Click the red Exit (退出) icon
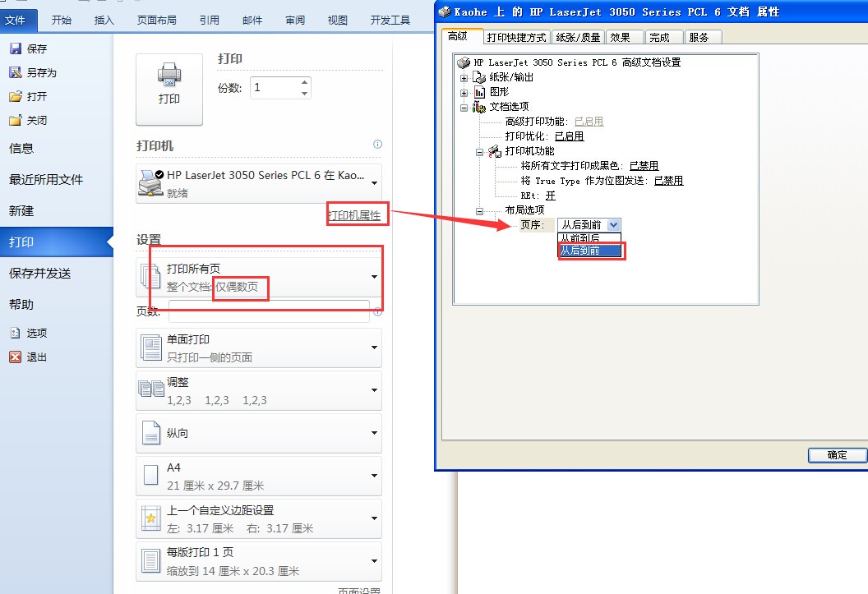Viewport: 868px width, 594px height. (16, 357)
